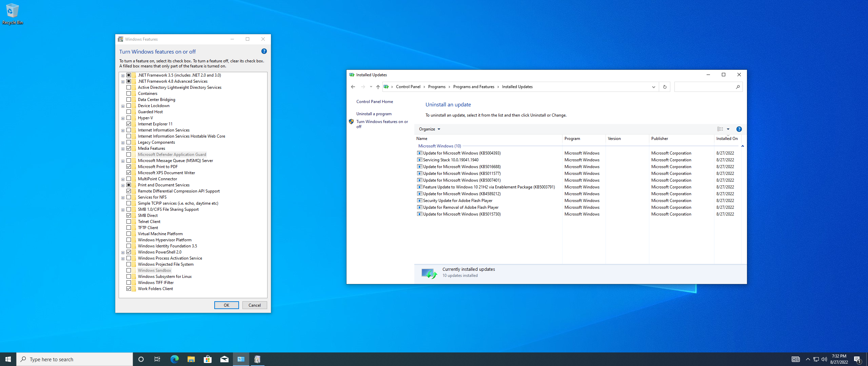Uncheck Work Folders Client
868x366 pixels.
129,289
